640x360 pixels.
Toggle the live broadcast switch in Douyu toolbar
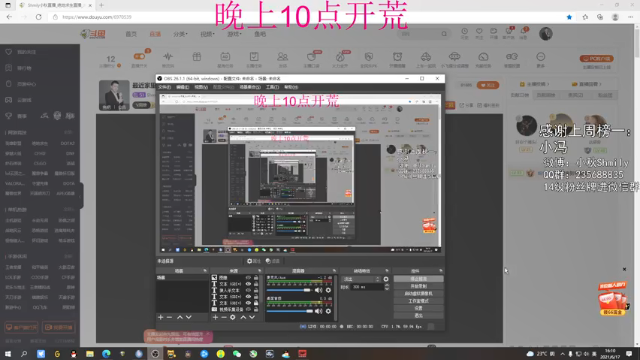click(139, 56)
